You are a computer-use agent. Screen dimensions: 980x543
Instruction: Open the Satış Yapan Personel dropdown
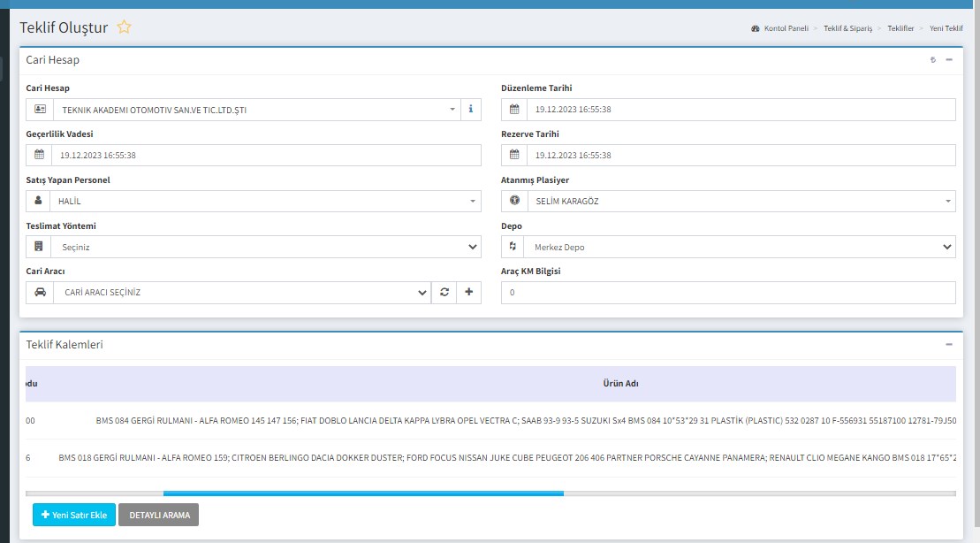point(265,202)
